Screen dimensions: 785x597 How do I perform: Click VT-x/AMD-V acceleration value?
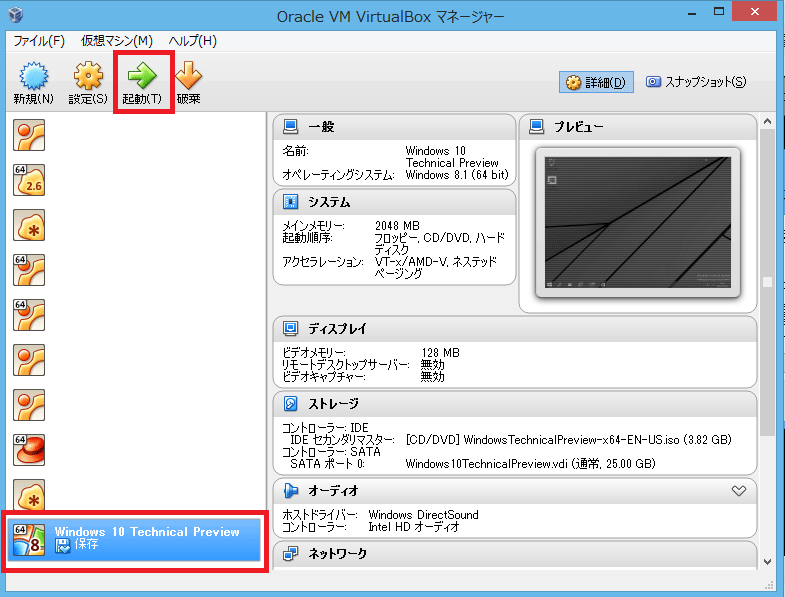[436, 267]
